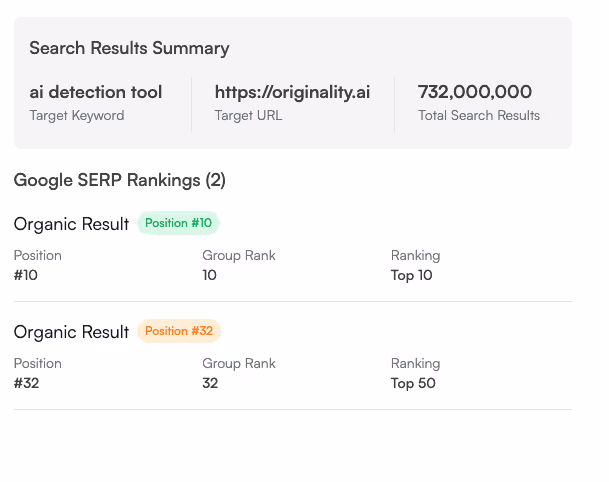Click the Target Keyword label
Viewport: 609px width, 482px height.
pos(77,115)
